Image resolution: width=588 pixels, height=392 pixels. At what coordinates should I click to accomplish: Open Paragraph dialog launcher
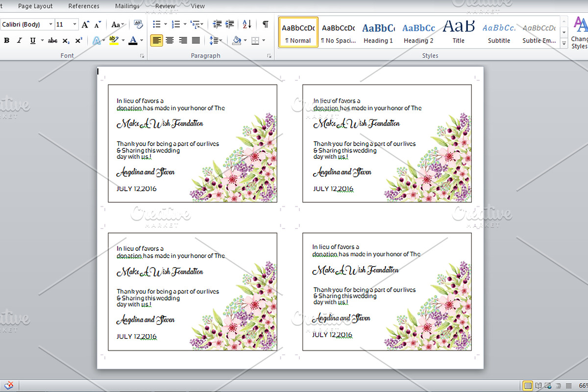[x=269, y=56]
